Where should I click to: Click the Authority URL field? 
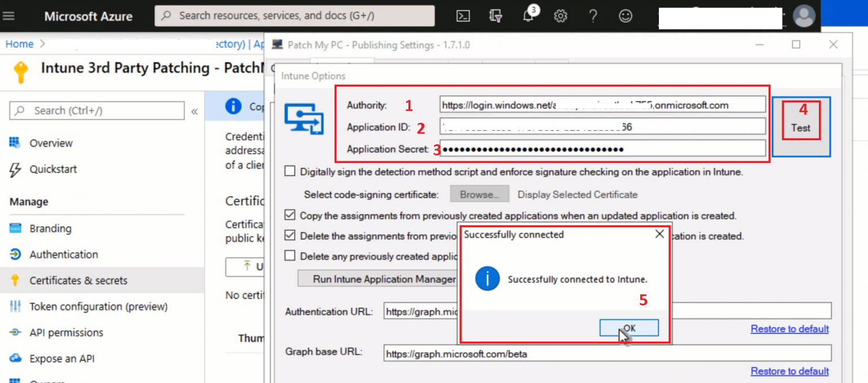click(x=602, y=105)
